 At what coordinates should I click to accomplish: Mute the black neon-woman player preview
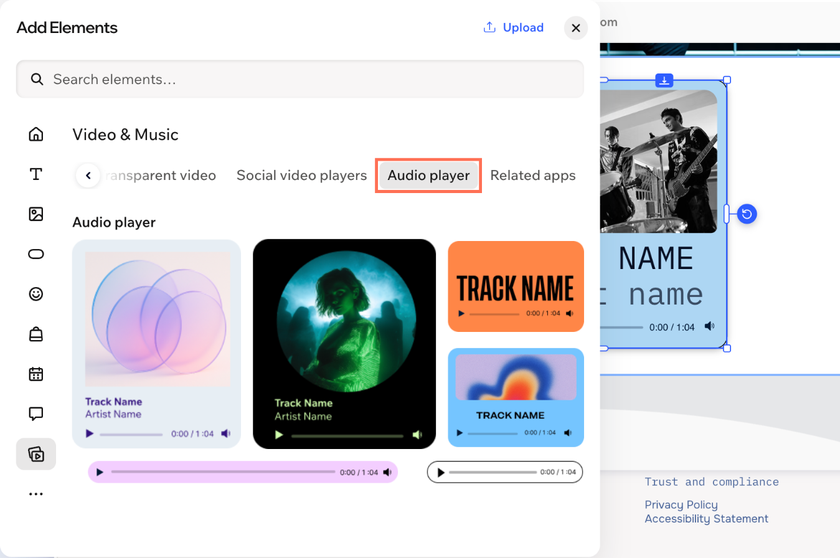[x=417, y=435]
